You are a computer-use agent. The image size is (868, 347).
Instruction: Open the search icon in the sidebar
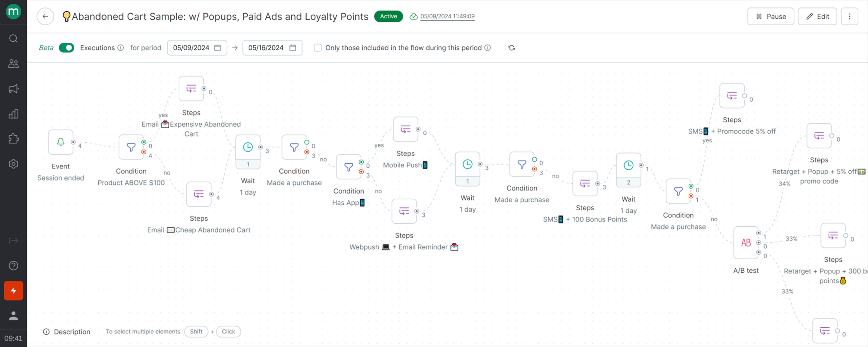click(13, 38)
